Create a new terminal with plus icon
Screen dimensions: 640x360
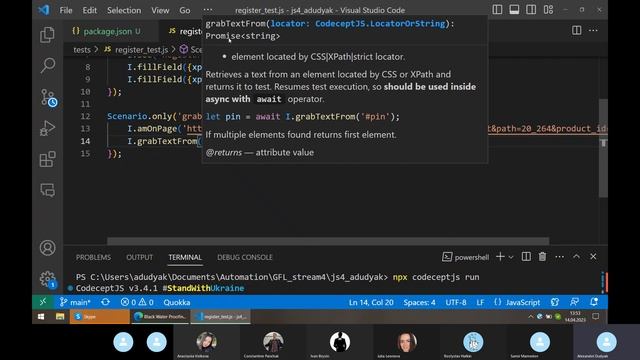coord(500,257)
